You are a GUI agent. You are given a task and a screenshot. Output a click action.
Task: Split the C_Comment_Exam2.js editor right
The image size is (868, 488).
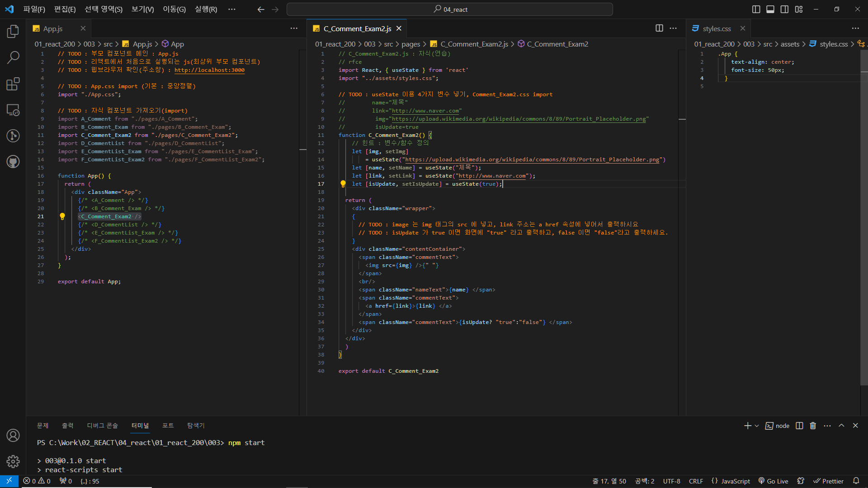point(659,28)
